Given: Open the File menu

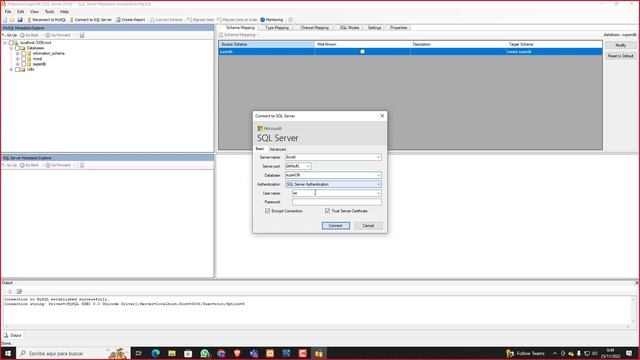Looking at the screenshot, I should pos(8,11).
